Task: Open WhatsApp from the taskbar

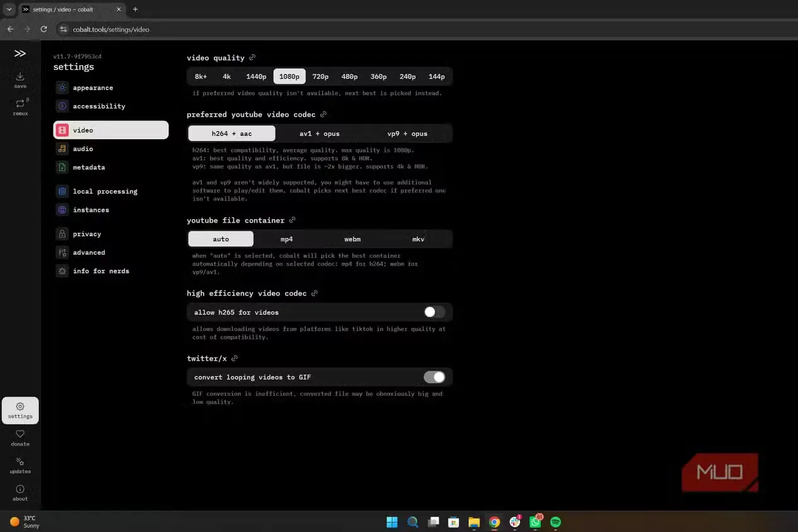Action: [x=535, y=522]
